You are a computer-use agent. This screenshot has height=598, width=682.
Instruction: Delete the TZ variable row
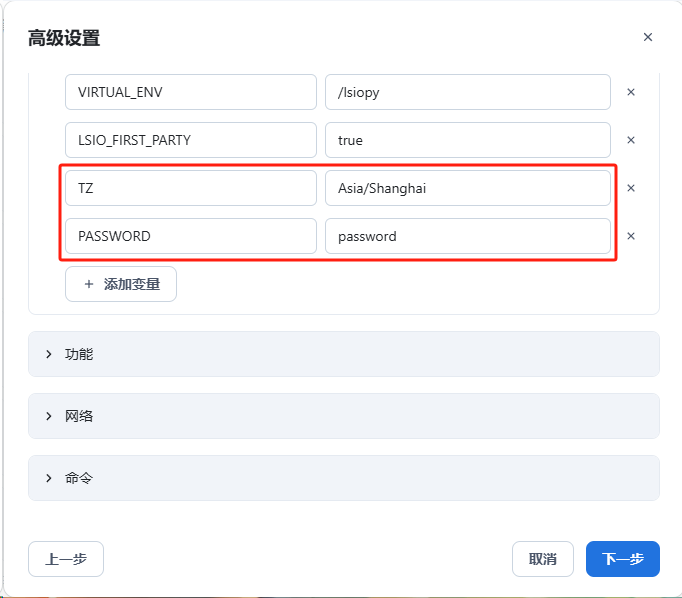(631, 188)
